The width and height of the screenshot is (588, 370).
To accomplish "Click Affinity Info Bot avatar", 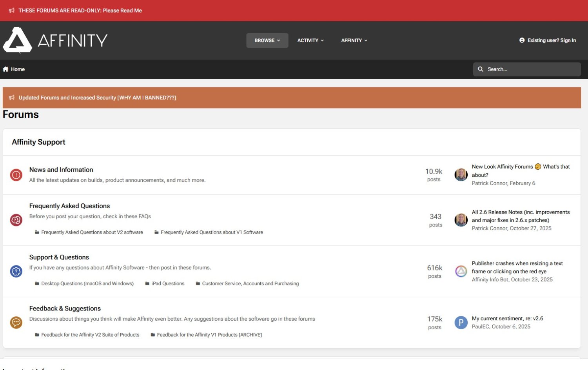I will click(461, 271).
